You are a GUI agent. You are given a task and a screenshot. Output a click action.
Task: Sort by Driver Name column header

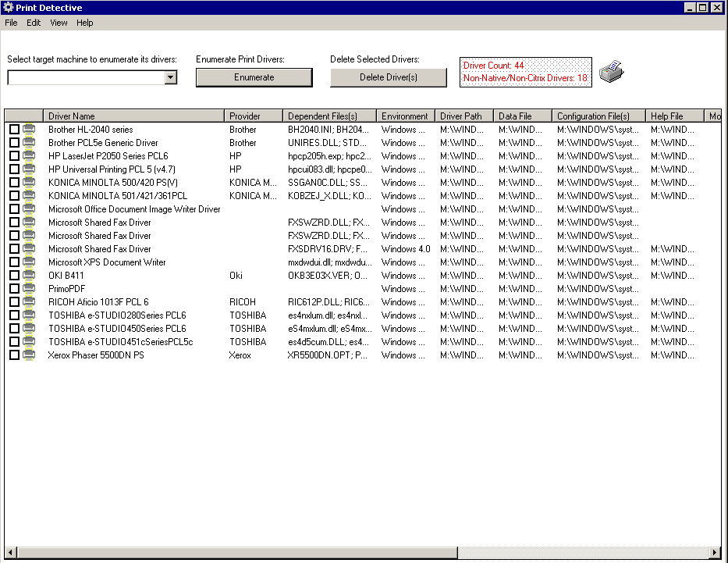[x=133, y=116]
